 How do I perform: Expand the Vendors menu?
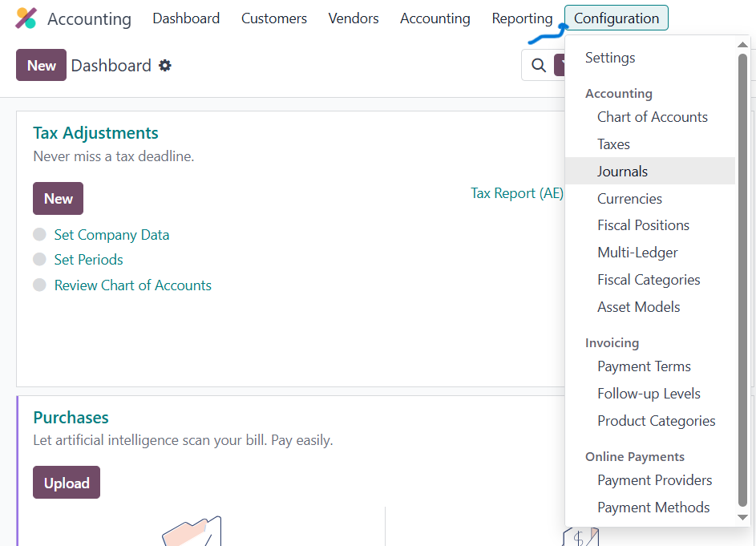pos(353,18)
